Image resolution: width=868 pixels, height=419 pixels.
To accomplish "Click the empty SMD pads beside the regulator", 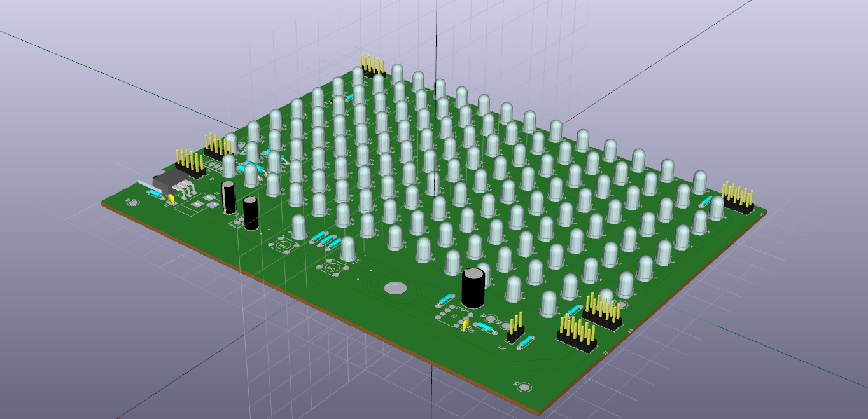I will tap(202, 203).
